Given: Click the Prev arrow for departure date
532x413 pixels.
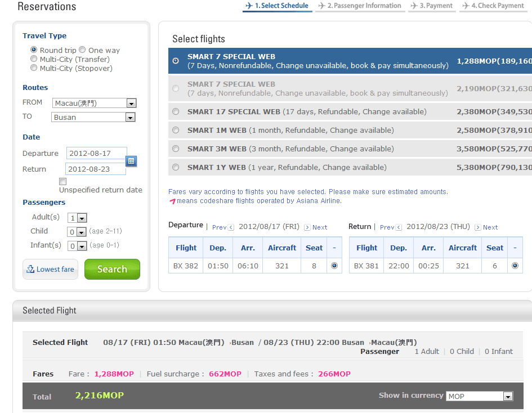Looking at the screenshot, I should pyautogui.click(x=231, y=227).
